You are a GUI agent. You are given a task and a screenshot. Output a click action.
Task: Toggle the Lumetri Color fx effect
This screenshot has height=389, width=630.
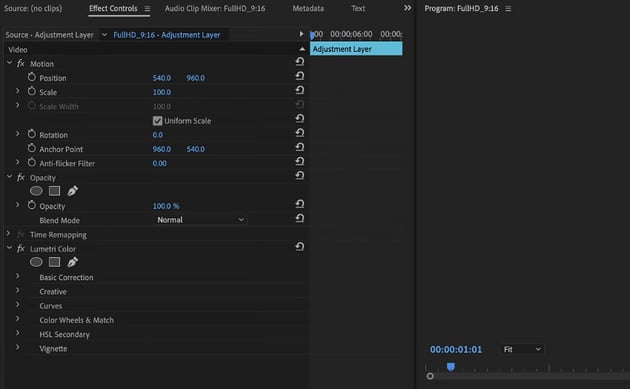click(x=21, y=249)
